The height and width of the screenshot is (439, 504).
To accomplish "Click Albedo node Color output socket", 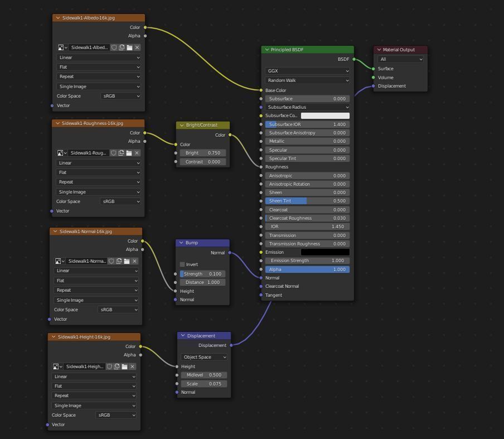I will tap(146, 27).
